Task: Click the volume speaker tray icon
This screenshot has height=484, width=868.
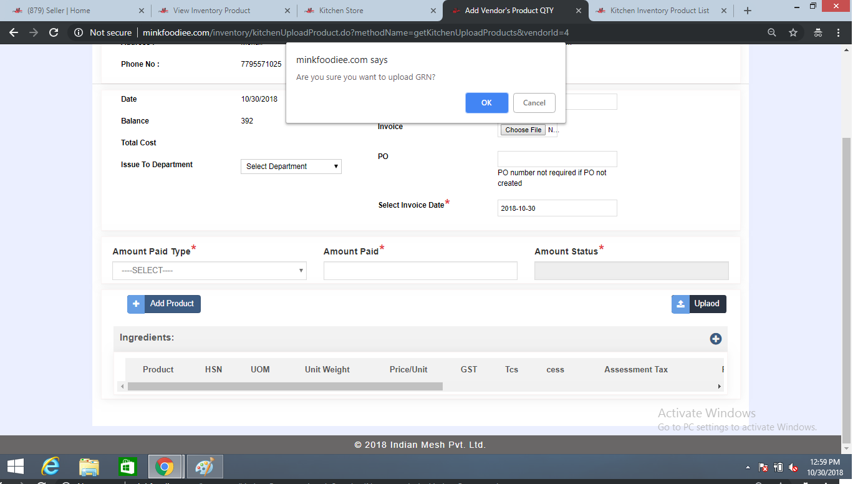Action: click(x=793, y=467)
